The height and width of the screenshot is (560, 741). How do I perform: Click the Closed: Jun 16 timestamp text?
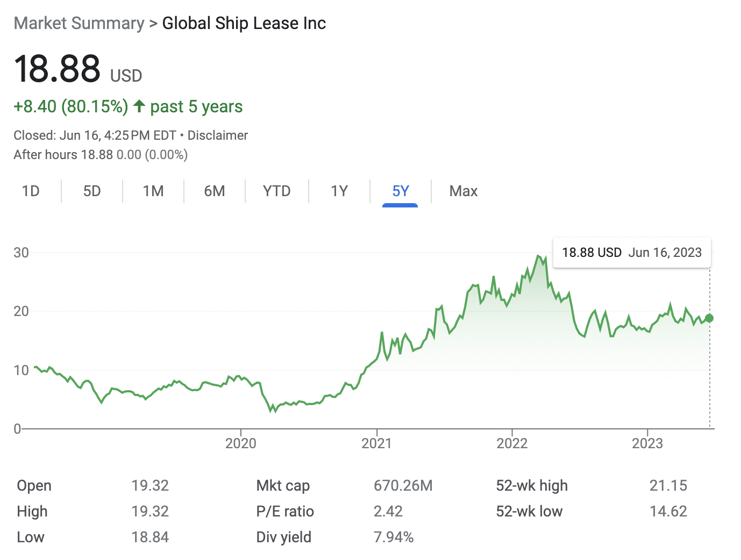click(95, 135)
